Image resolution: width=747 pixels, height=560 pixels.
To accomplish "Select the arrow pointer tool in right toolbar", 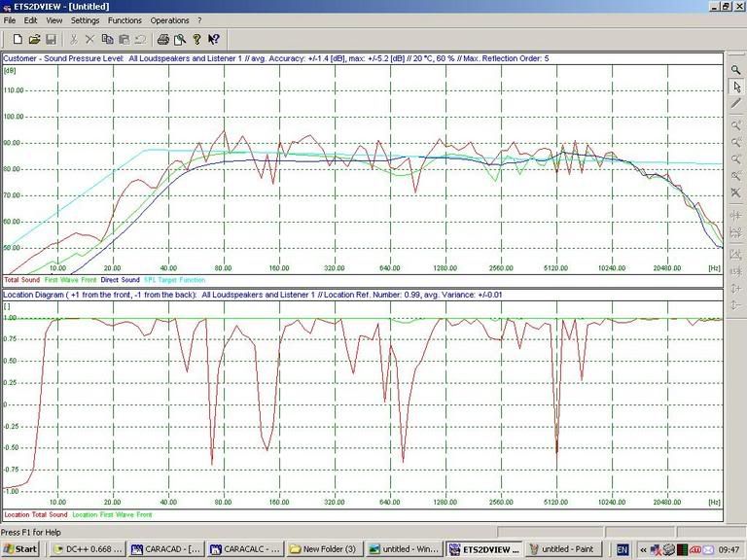I will click(x=736, y=87).
